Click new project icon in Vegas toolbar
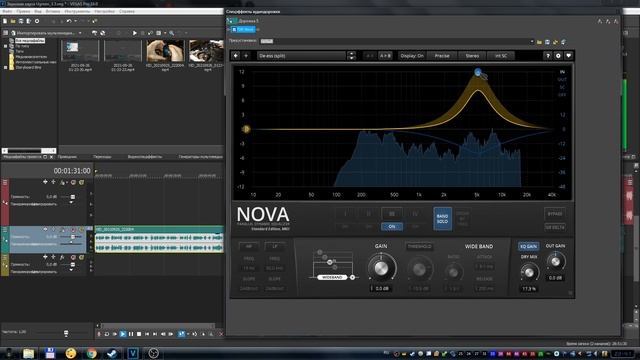This screenshot has height=360, width=640. pyautogui.click(x=5, y=21)
